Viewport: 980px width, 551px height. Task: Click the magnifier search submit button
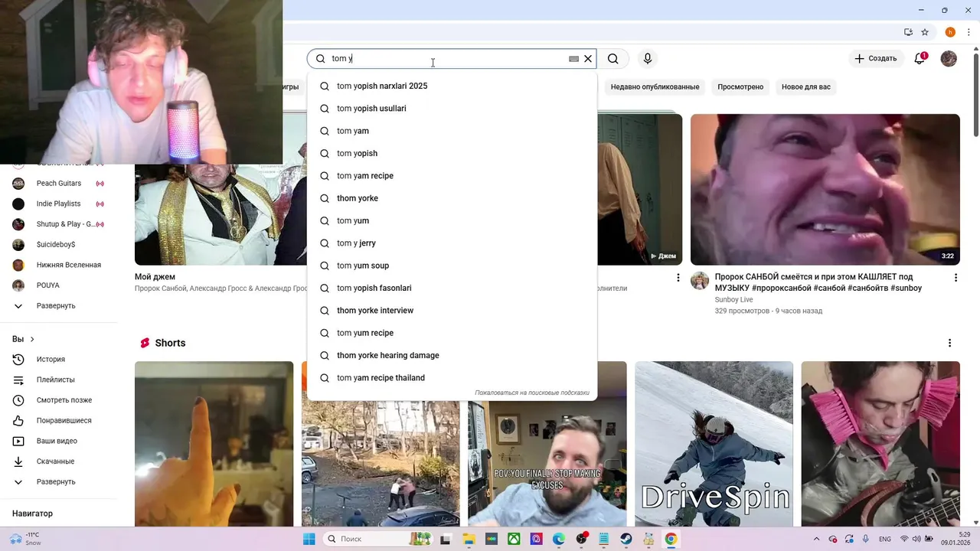click(613, 59)
